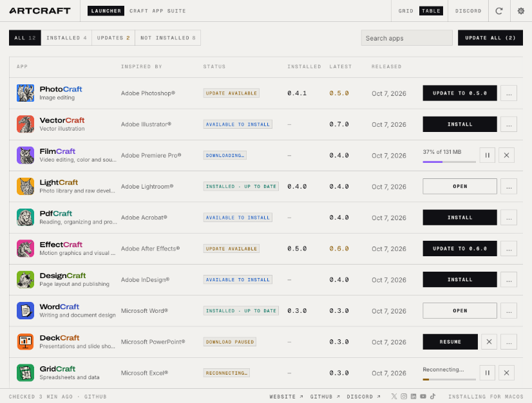Viewport: 532px width, 403px height.
Task: Open the X social link in footer
Action: coord(394,396)
